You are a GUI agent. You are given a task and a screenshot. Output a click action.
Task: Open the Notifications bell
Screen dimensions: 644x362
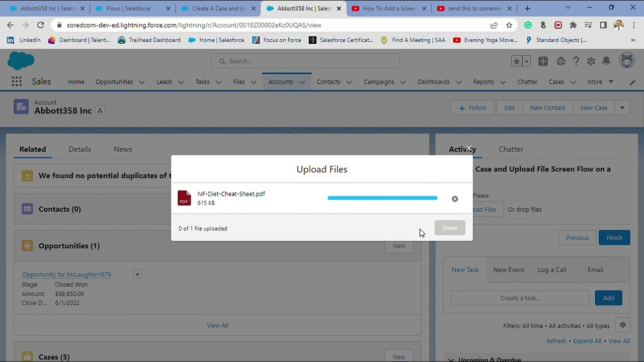click(x=607, y=61)
